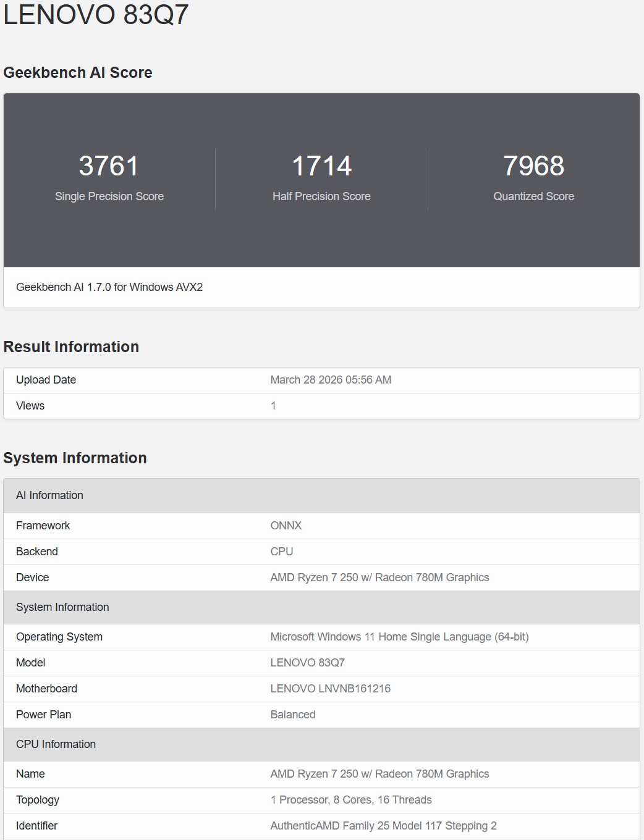The image size is (644, 840).
Task: Select the Geekbench AI 1.7.0 version text
Action: coord(111,287)
